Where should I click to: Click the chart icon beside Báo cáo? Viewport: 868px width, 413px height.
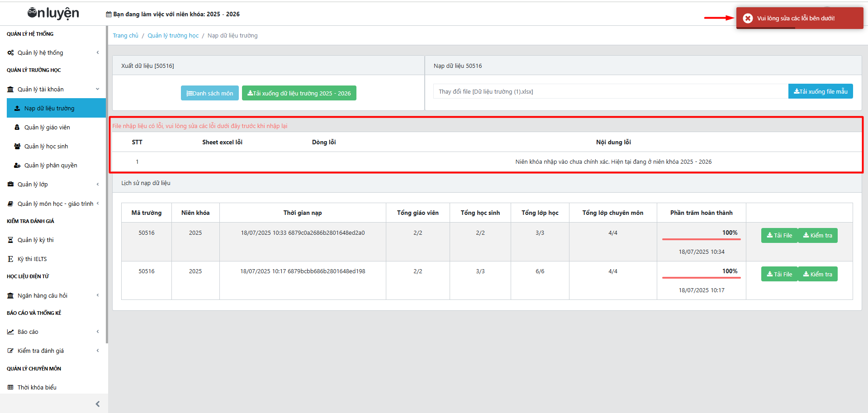click(10, 332)
